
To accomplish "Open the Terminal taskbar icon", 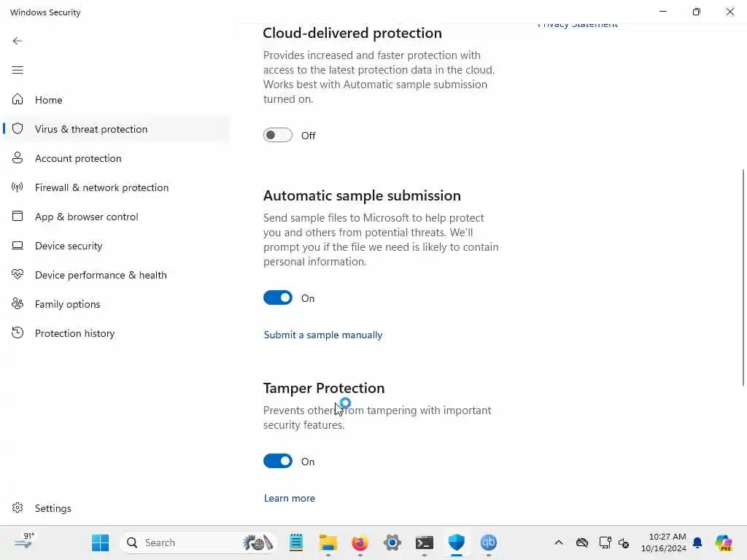I will 424,542.
